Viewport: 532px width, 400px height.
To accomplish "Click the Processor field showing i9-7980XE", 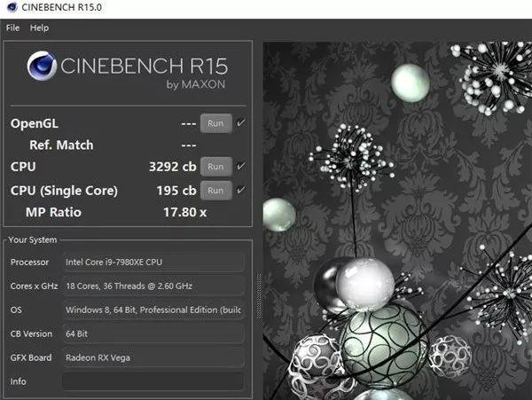I will (x=153, y=263).
